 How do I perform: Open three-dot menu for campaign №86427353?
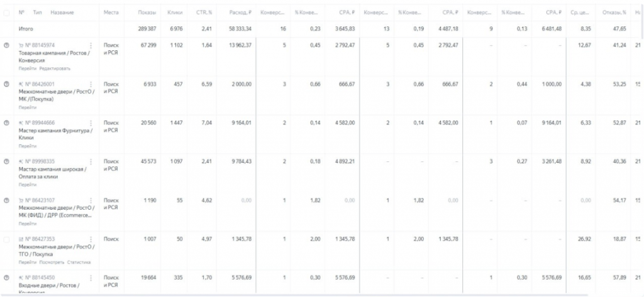coord(92,239)
